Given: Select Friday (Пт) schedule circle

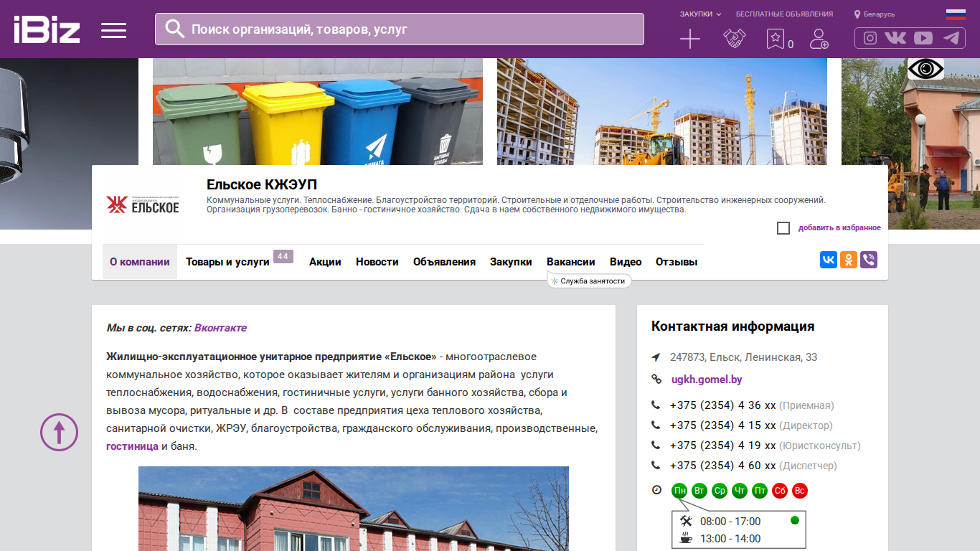Looking at the screenshot, I should pos(760,491).
